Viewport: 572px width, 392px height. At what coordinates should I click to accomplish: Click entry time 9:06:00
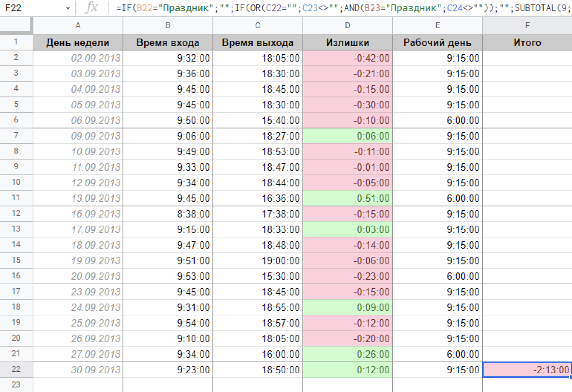pyautogui.click(x=168, y=136)
